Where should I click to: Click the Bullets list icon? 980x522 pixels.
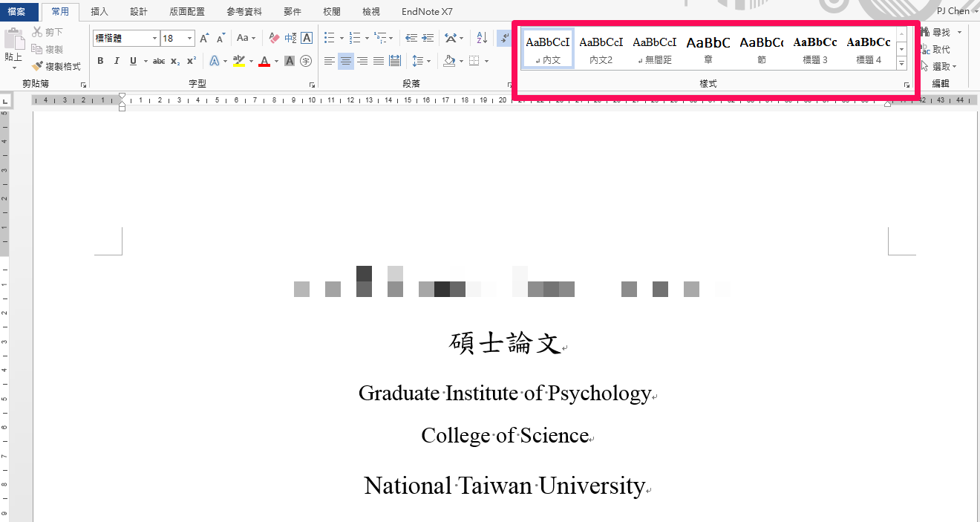330,38
